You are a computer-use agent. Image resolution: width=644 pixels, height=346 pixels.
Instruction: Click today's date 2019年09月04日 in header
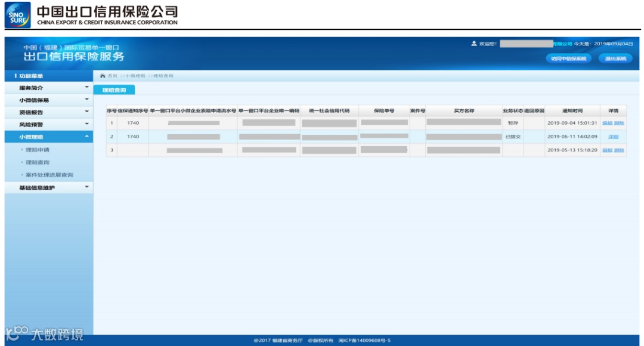click(x=614, y=44)
